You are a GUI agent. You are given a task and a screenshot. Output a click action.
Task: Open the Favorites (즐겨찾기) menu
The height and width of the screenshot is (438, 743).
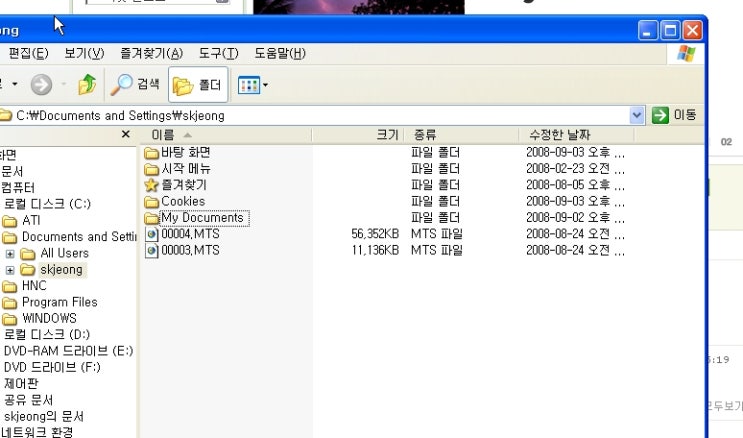(151, 53)
